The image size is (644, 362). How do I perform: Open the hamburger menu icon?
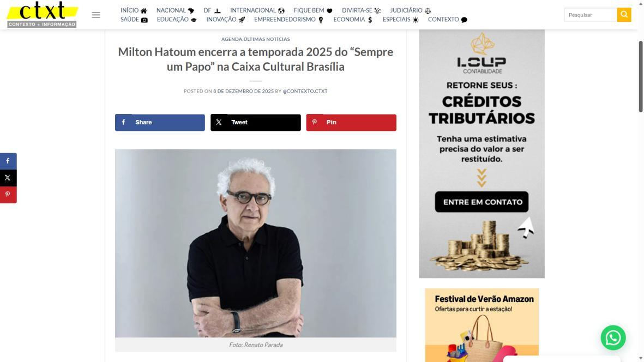pyautogui.click(x=95, y=15)
